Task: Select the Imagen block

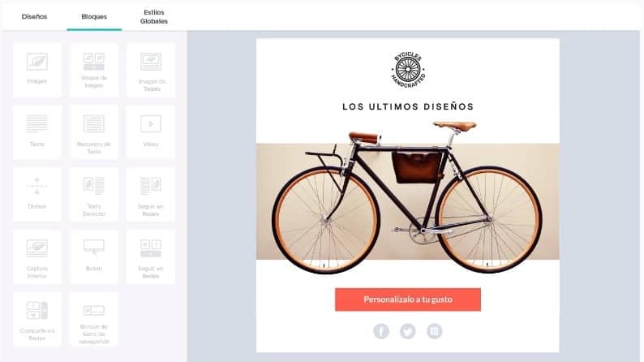Action: (37, 71)
